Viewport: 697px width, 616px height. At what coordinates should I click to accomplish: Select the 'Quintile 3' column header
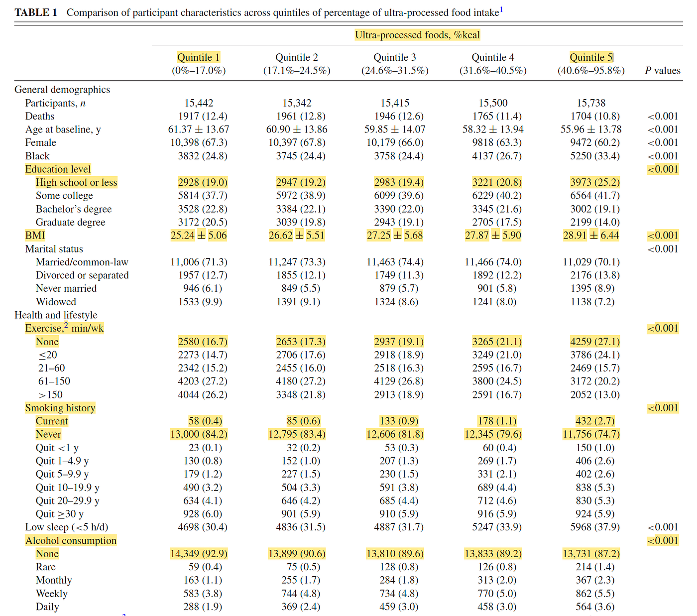point(395,57)
